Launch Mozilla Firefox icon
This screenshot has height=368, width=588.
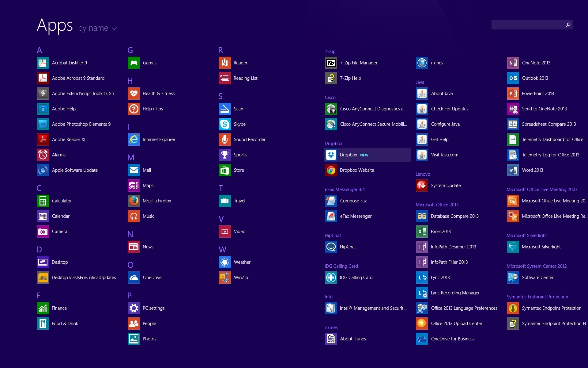click(x=134, y=201)
